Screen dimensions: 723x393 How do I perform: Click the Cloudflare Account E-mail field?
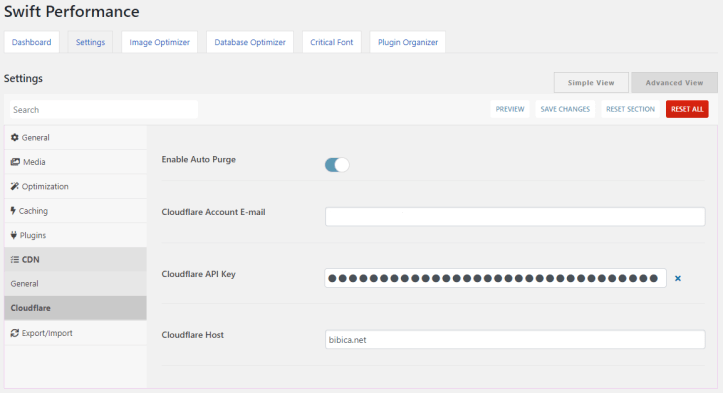pos(515,216)
